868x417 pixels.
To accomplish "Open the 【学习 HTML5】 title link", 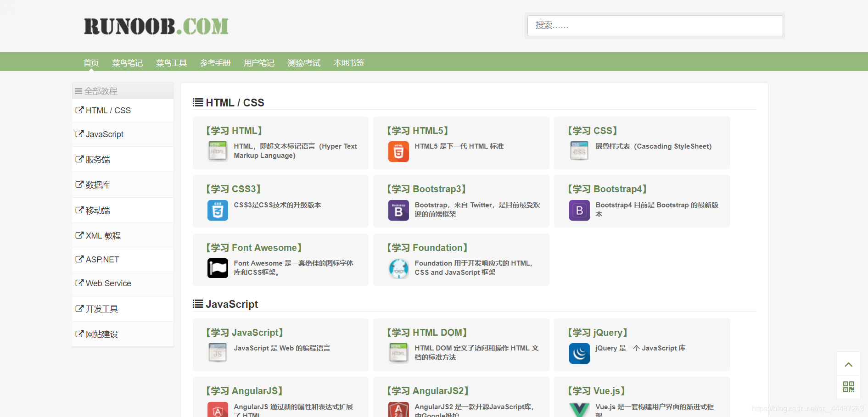I will [418, 131].
